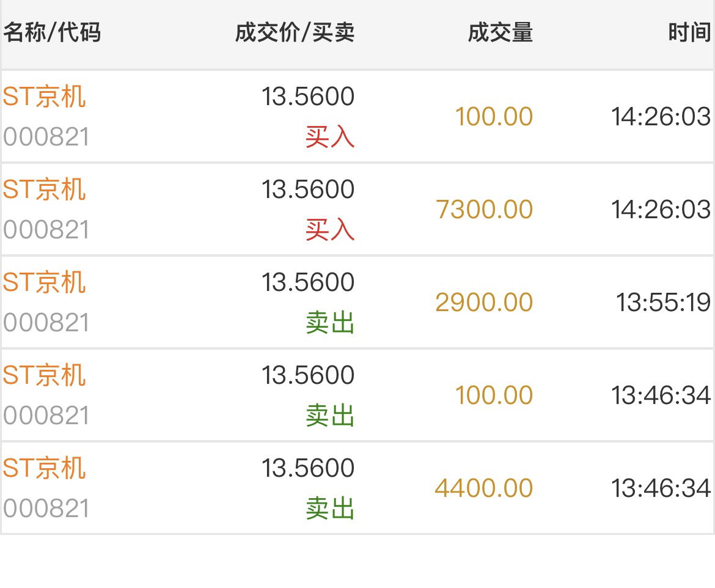Click the 13:55:19 timestamp
Screen dimensions: 715x588
pos(663,303)
